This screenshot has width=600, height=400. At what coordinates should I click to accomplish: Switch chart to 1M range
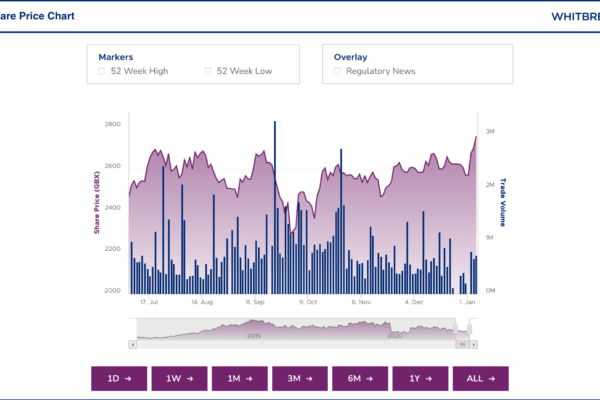tap(240, 379)
